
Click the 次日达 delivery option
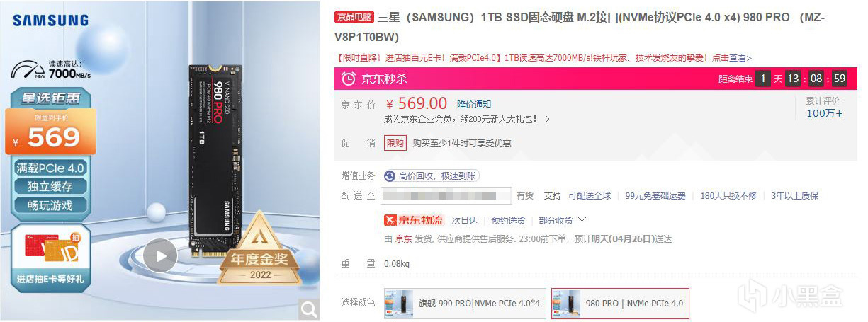pos(465,220)
